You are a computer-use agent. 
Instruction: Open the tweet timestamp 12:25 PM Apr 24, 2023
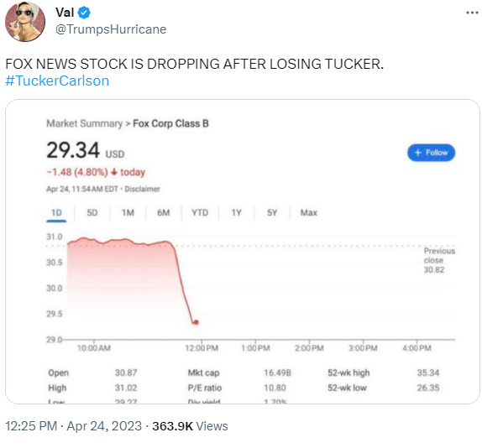point(73,426)
